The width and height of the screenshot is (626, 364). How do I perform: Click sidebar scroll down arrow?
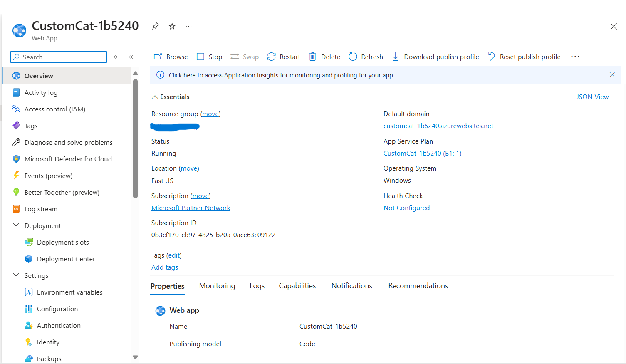(135, 357)
